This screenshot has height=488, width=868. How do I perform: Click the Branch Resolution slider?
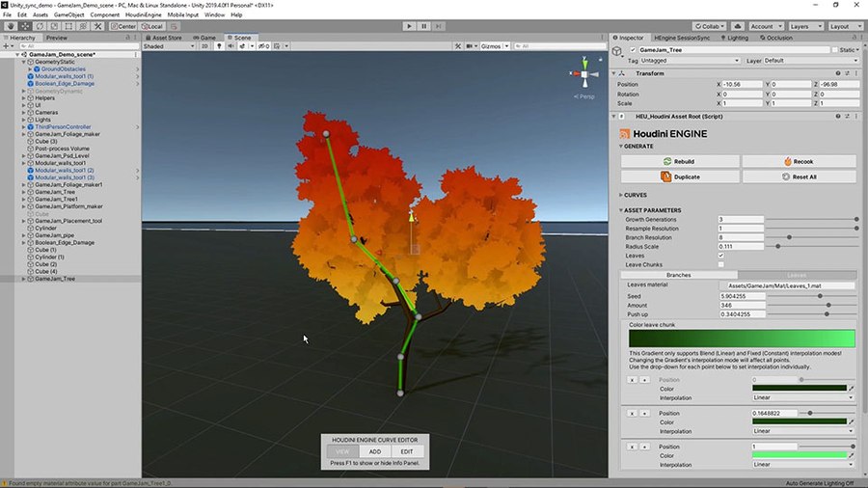[x=812, y=237]
